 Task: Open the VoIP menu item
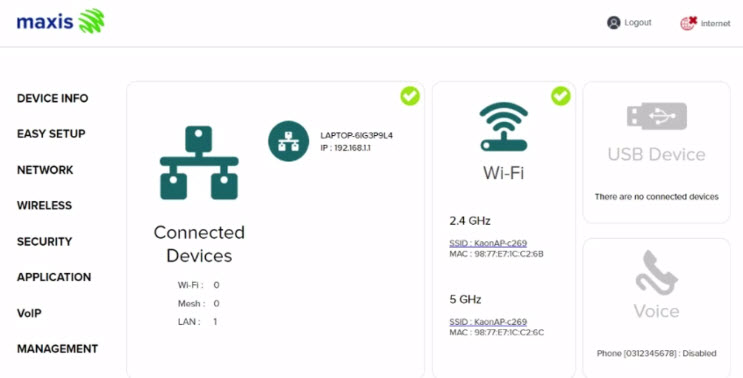29,313
